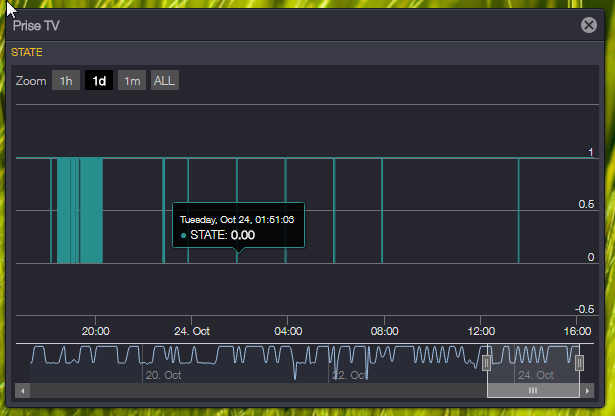
Task: Click the 08:00 label on the time axis
Action: (x=384, y=331)
